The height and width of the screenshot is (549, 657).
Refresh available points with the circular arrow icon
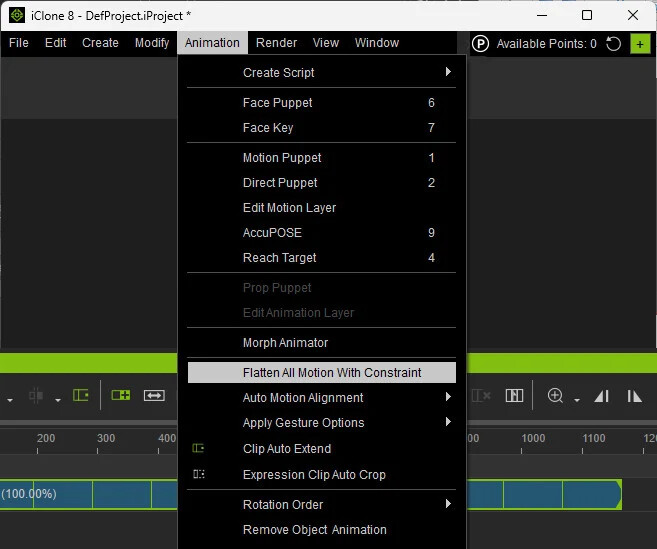(613, 44)
